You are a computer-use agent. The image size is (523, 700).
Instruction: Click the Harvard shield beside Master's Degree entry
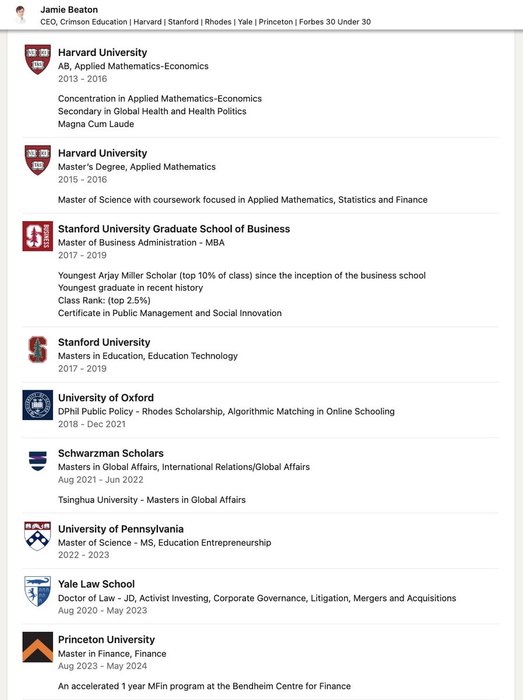coord(37,160)
